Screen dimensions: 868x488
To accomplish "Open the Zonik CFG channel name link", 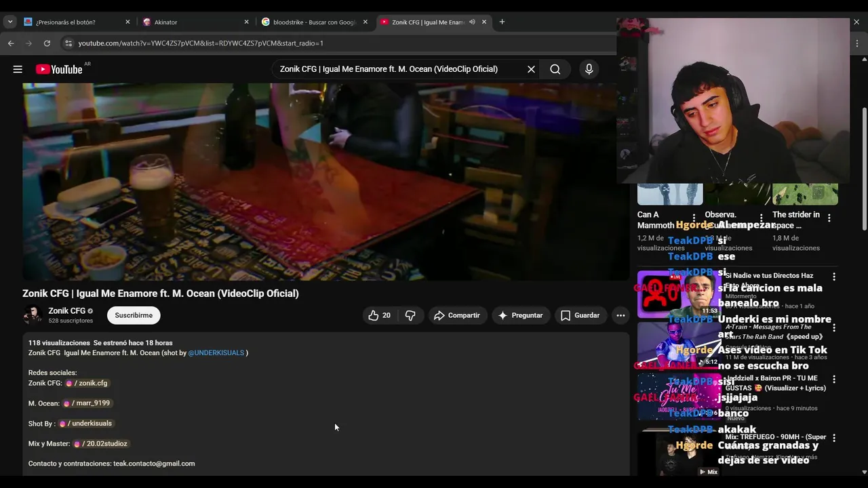I will (67, 311).
